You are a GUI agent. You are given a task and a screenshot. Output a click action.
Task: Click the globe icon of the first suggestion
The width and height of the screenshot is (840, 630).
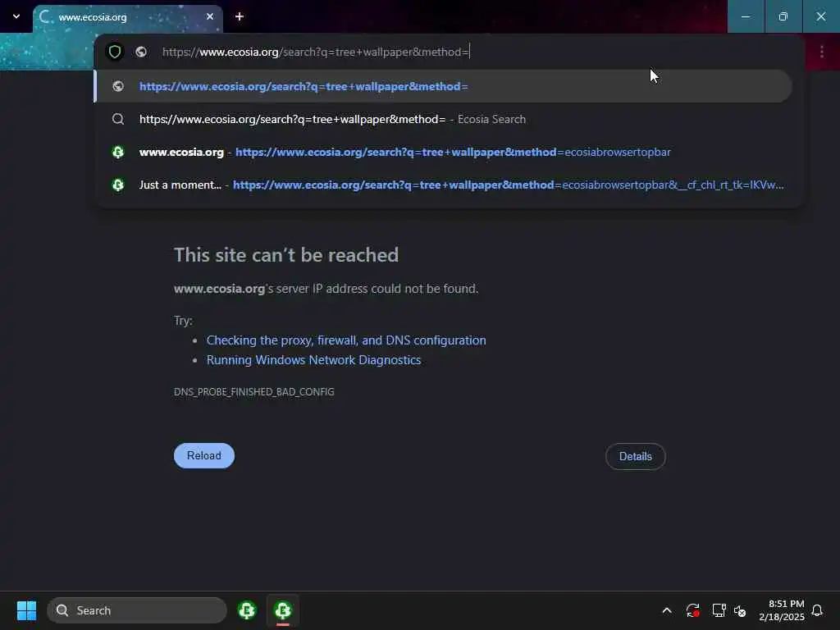pos(118,86)
